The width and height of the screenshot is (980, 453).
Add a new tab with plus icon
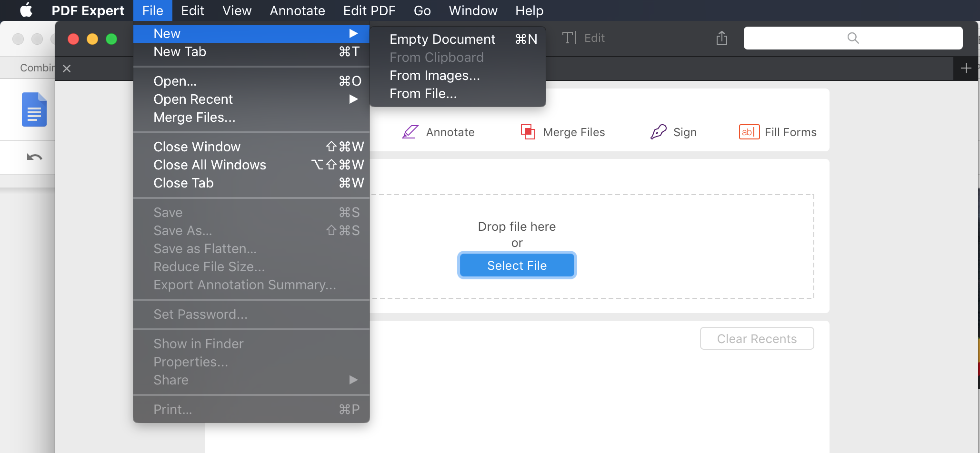coord(966,69)
